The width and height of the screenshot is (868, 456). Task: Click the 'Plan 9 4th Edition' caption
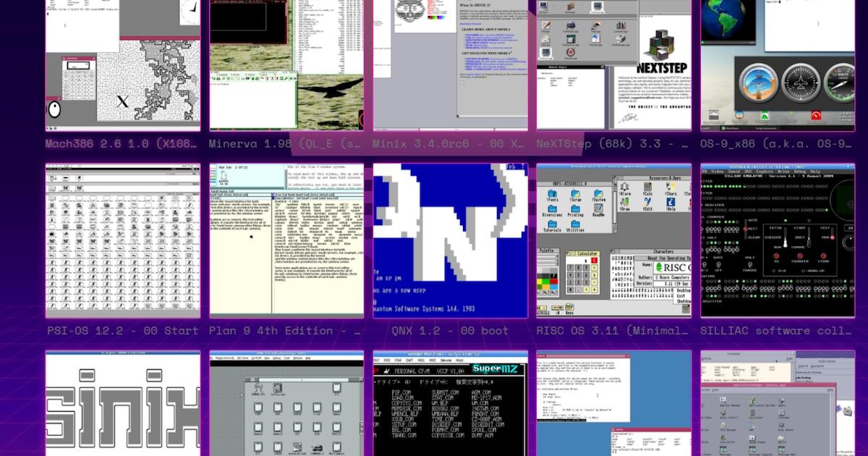pos(285,331)
